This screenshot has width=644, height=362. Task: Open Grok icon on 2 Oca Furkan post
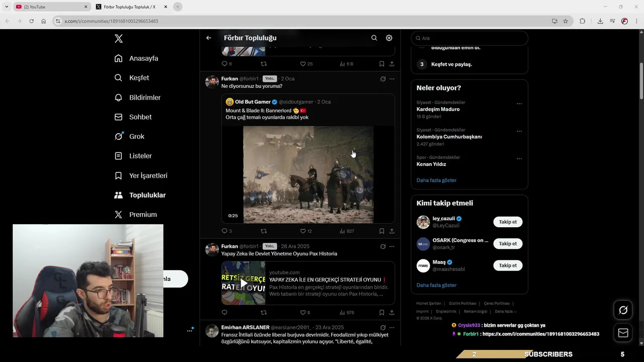(x=383, y=78)
